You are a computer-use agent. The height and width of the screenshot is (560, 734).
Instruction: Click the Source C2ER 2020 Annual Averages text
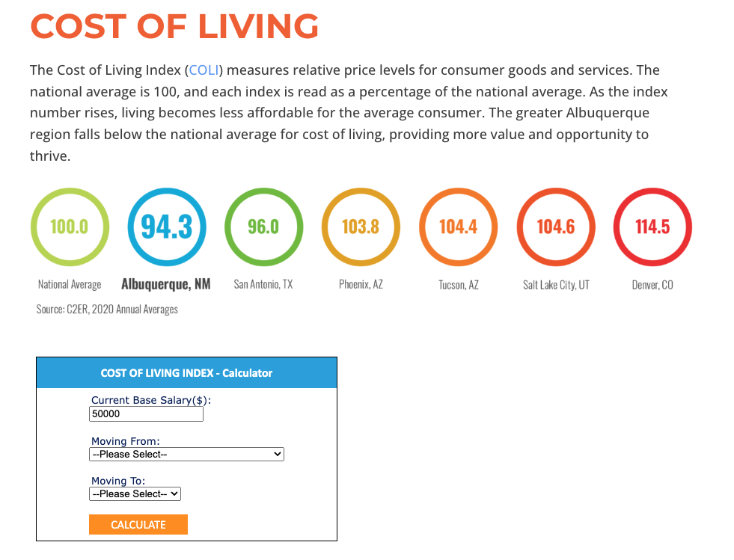107,310
